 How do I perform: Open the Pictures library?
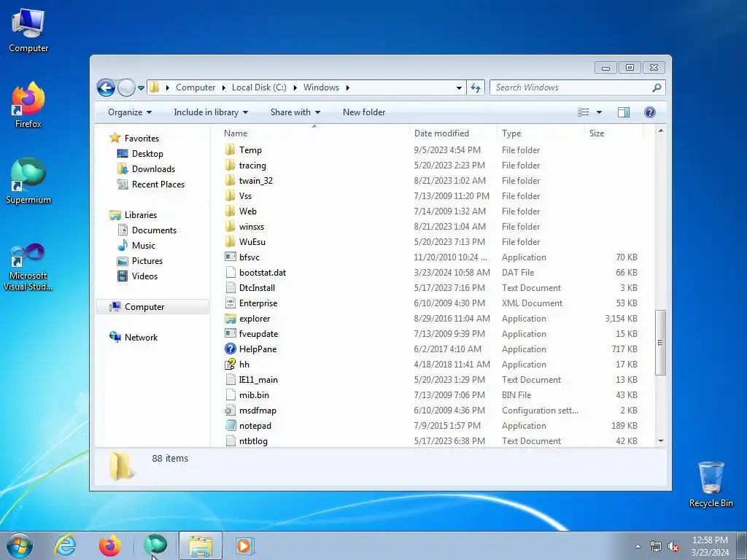[x=147, y=261]
